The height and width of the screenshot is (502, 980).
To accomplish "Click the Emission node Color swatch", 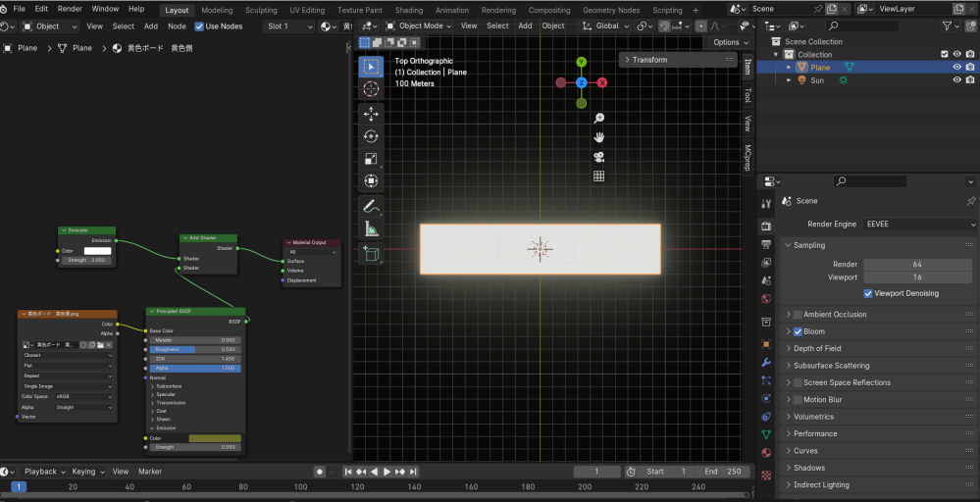I will pyautogui.click(x=97, y=251).
